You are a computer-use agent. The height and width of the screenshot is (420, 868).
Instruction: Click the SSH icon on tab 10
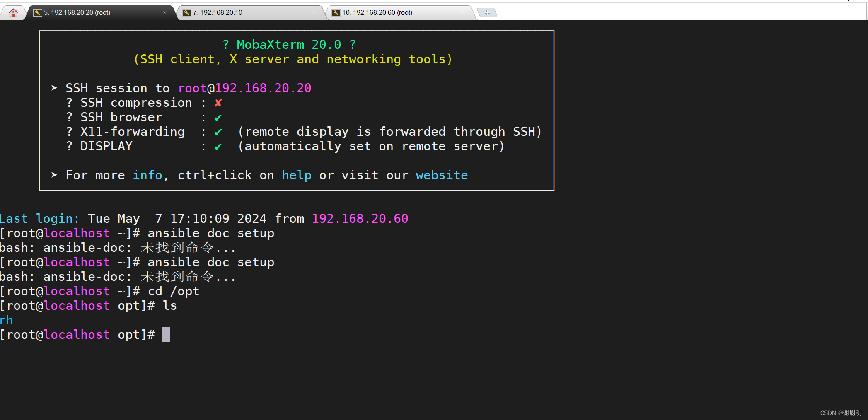[336, 13]
